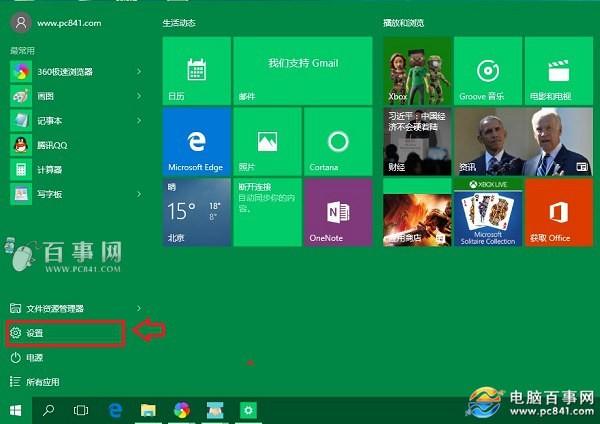The image size is (600, 424).
Task: Open the 电影和电视 tile
Action: click(x=559, y=71)
